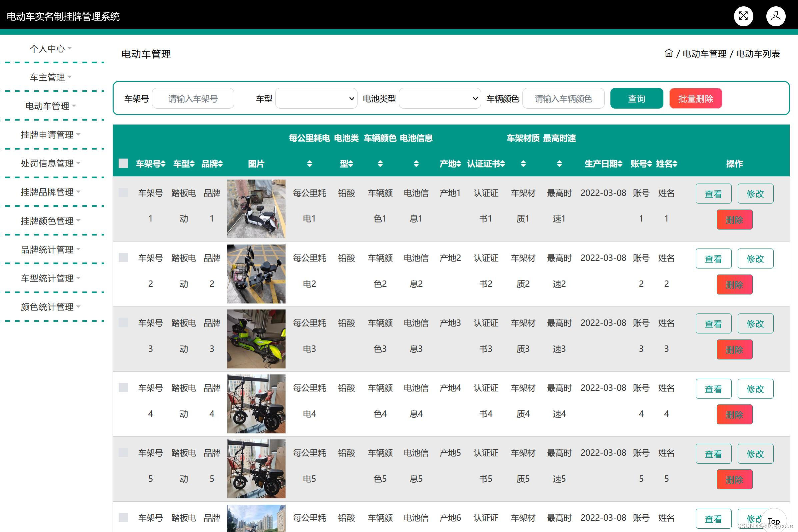The height and width of the screenshot is (532, 798).
Task: Open the 车型 dropdown filter
Action: 316,98
